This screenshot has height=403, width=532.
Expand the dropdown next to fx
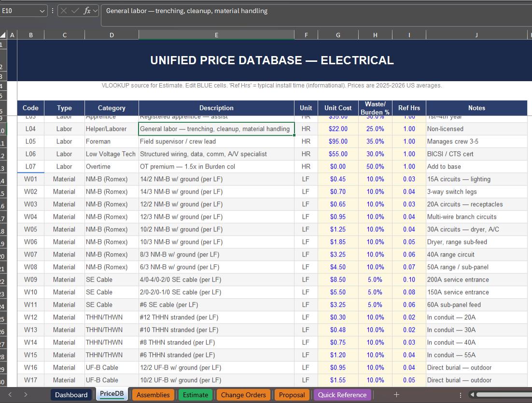(x=95, y=11)
